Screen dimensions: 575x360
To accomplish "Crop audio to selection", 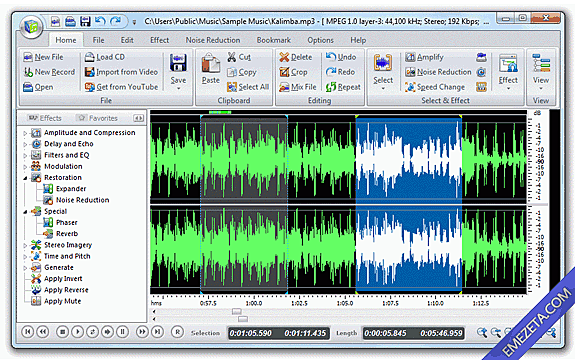I will point(293,72).
